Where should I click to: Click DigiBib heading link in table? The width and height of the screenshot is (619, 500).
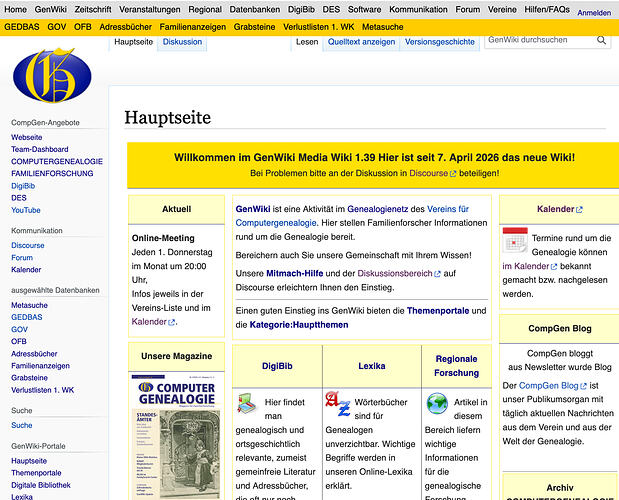coord(277,366)
